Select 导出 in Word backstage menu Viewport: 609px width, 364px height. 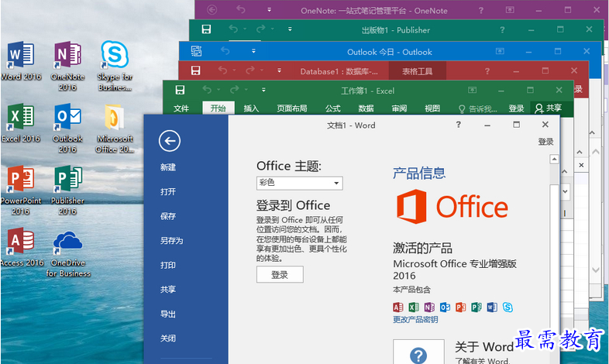(x=168, y=314)
